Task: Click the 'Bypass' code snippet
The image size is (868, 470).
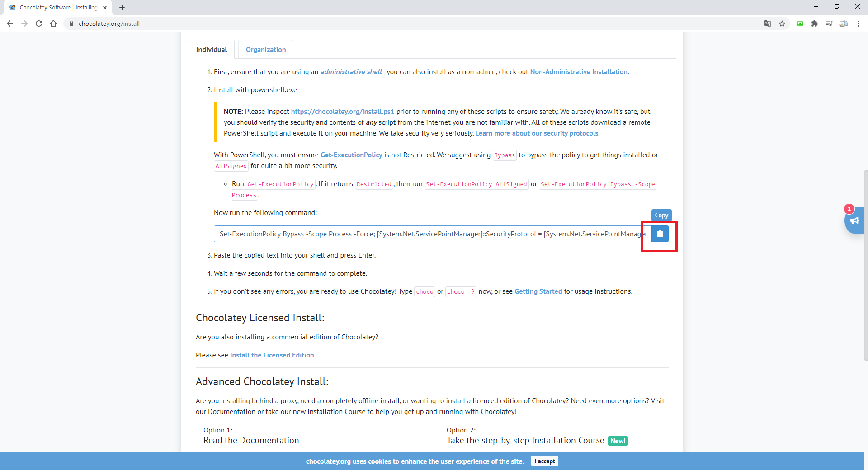Action: pyautogui.click(x=505, y=155)
